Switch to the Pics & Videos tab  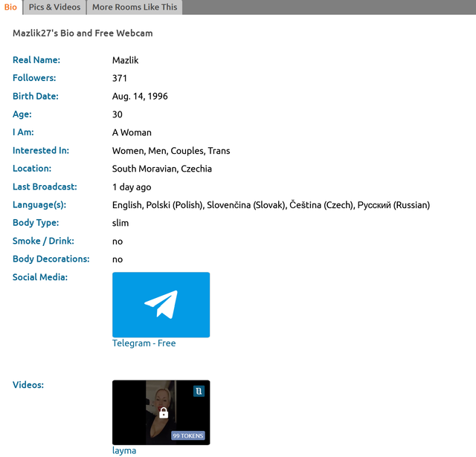54,7
